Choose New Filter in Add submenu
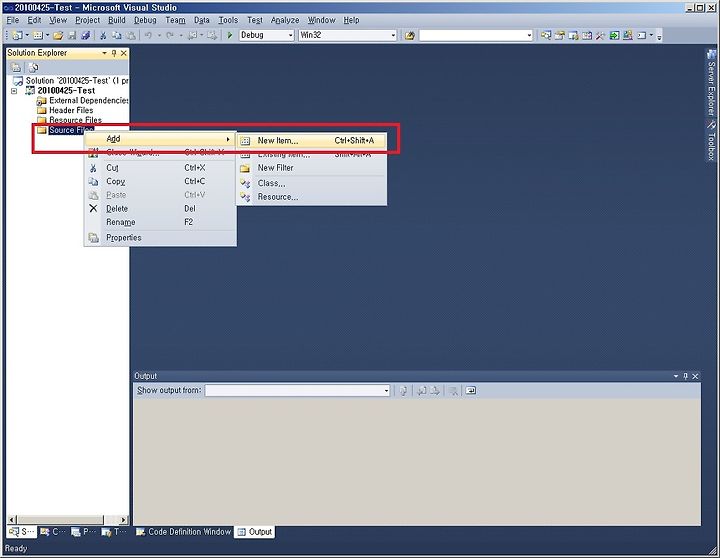 coord(311,168)
